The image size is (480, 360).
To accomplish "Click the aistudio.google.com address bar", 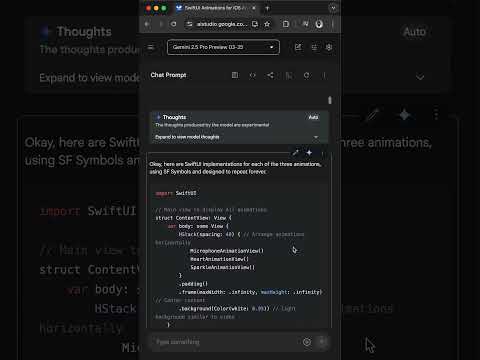I will 222,24.
